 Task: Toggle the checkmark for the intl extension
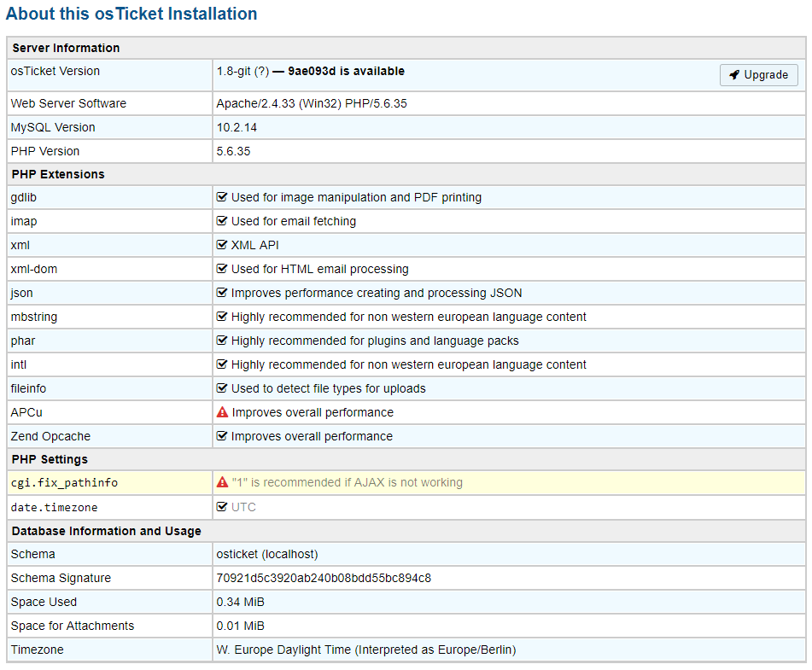coord(222,364)
